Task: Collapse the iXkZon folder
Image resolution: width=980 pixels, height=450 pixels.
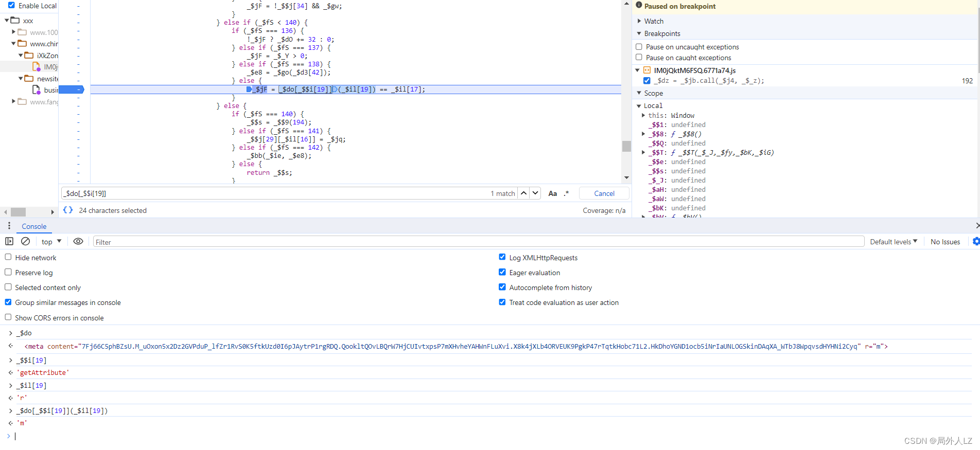Action: [x=21, y=55]
